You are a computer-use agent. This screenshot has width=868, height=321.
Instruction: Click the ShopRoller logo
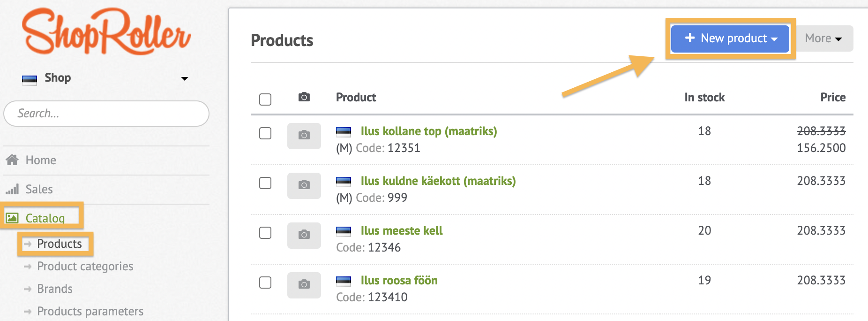point(106,31)
